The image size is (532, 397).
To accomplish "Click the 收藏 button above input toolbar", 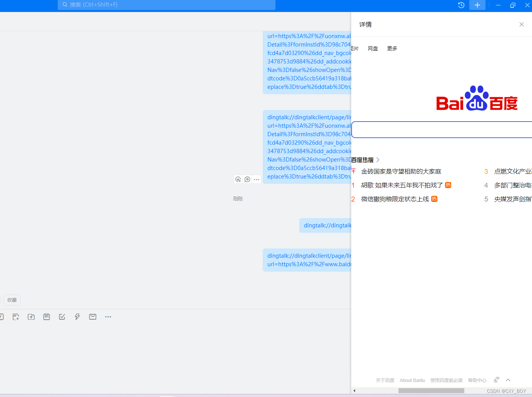I will (12, 300).
